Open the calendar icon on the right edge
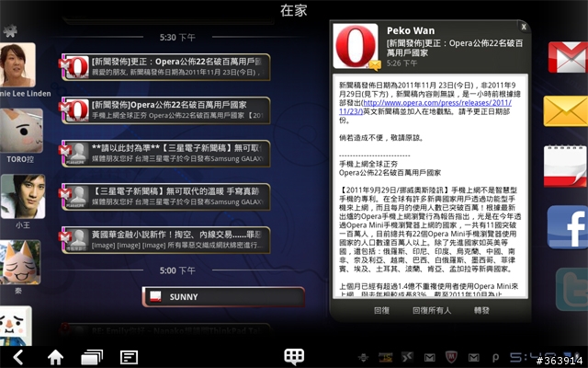Image resolution: width=588 pixels, height=368 pixels. point(566,166)
